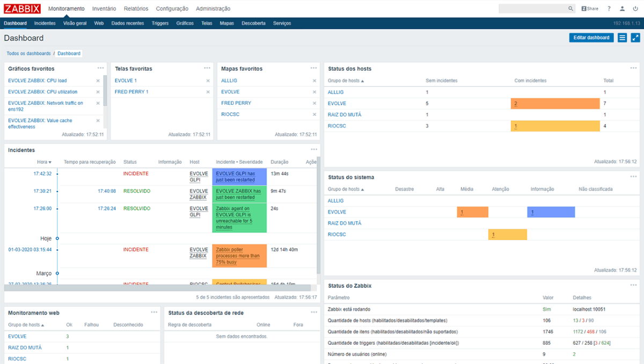The image size is (644, 364).
Task: Remove Value cache effectiveness favorite
Action: click(x=98, y=121)
